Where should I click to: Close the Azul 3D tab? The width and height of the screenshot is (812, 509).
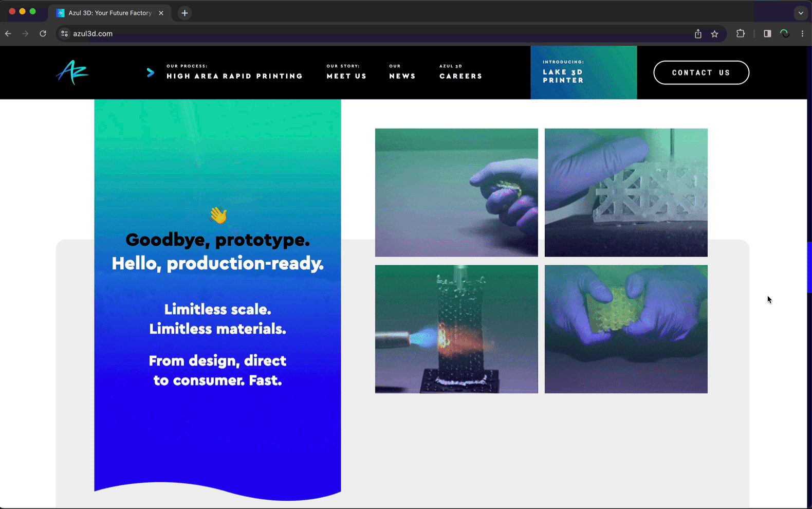pos(161,13)
